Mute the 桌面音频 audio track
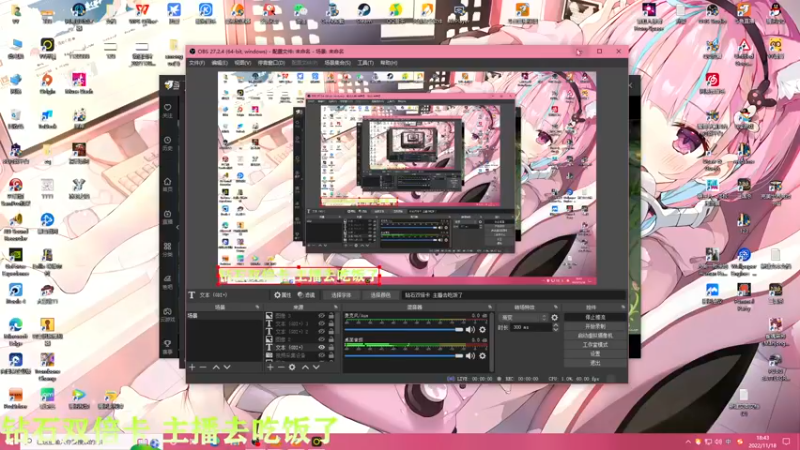Viewport: 800px width, 450px height. 470,356
